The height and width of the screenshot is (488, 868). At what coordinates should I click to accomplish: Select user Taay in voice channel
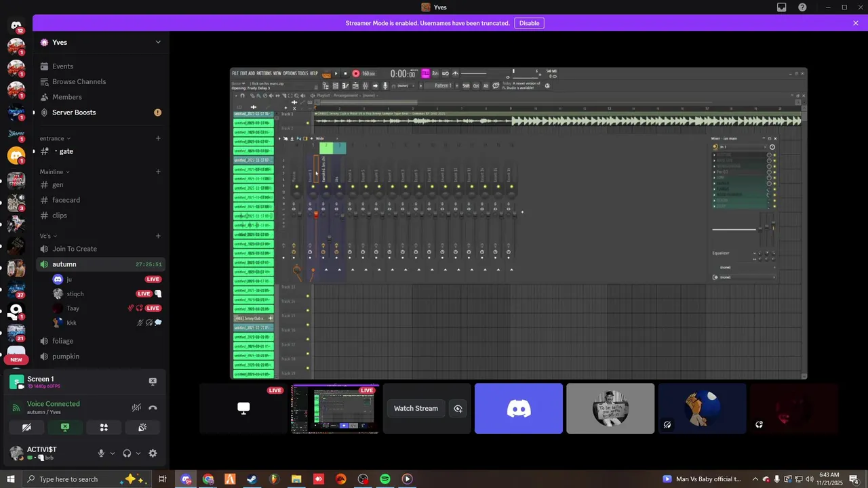[107, 308]
